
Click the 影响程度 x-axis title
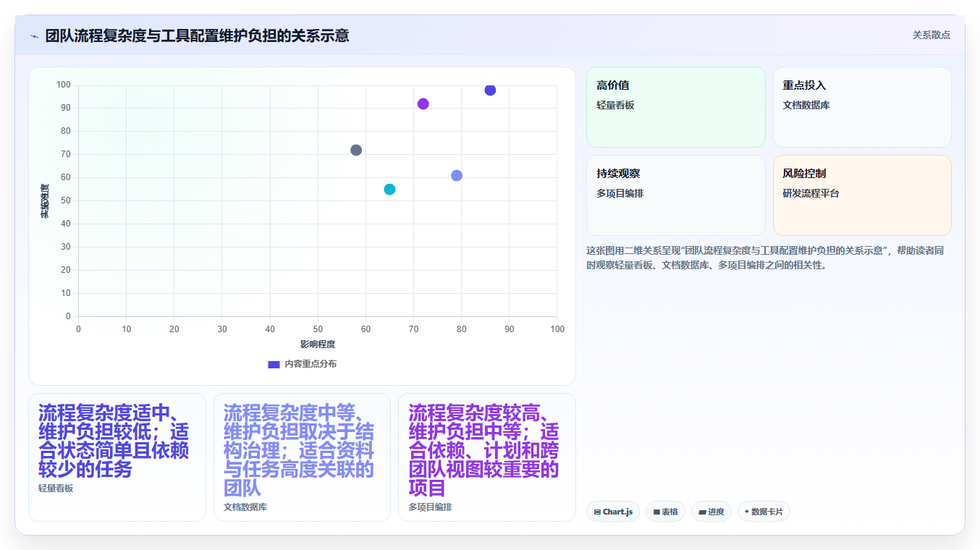(x=318, y=344)
